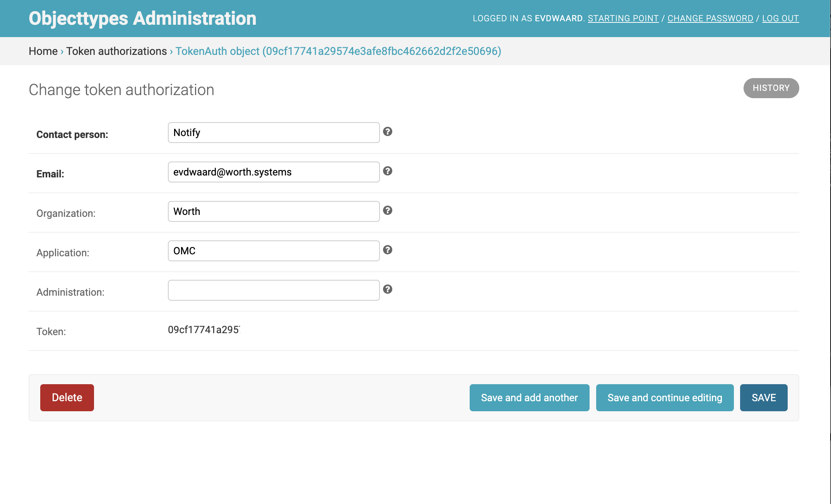The image size is (831, 504).
Task: Click help icon next to Contact person
Action: (388, 132)
